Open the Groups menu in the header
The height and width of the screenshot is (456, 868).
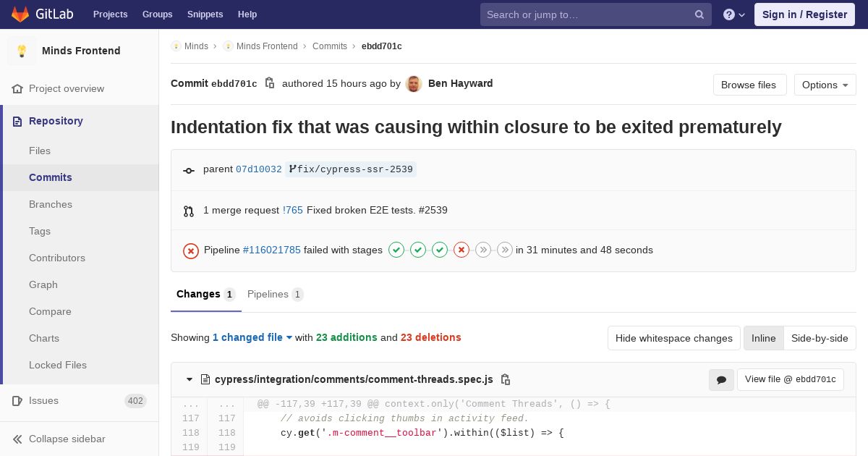coord(157,14)
